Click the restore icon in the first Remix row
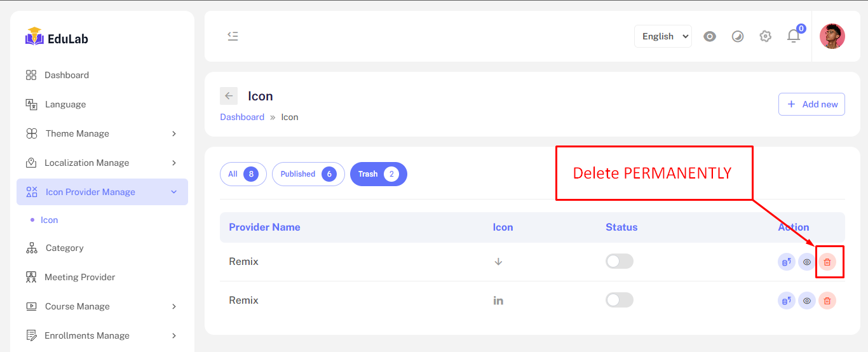This screenshot has height=352, width=868. coord(787,262)
